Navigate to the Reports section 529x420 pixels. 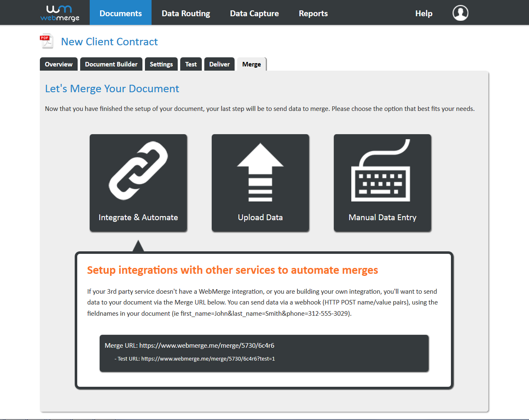(313, 13)
